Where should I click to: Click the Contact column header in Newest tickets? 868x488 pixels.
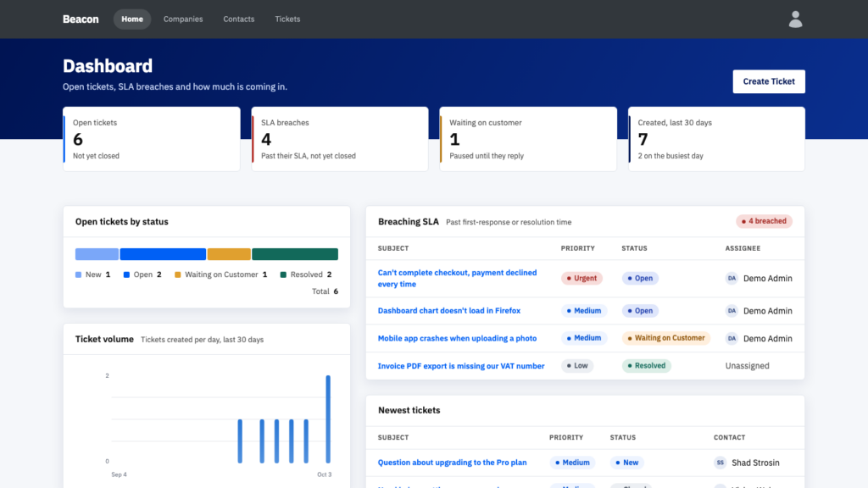pos(729,438)
